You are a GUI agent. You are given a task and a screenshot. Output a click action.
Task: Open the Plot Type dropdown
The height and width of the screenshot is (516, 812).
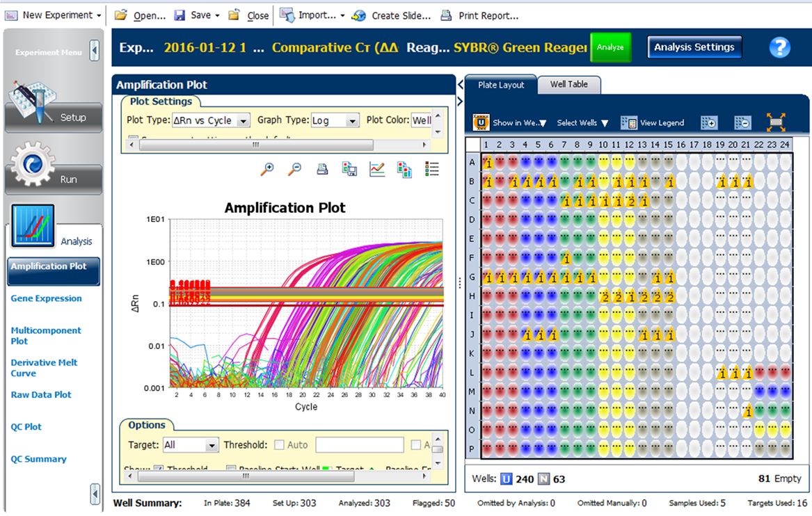pyautogui.click(x=243, y=120)
